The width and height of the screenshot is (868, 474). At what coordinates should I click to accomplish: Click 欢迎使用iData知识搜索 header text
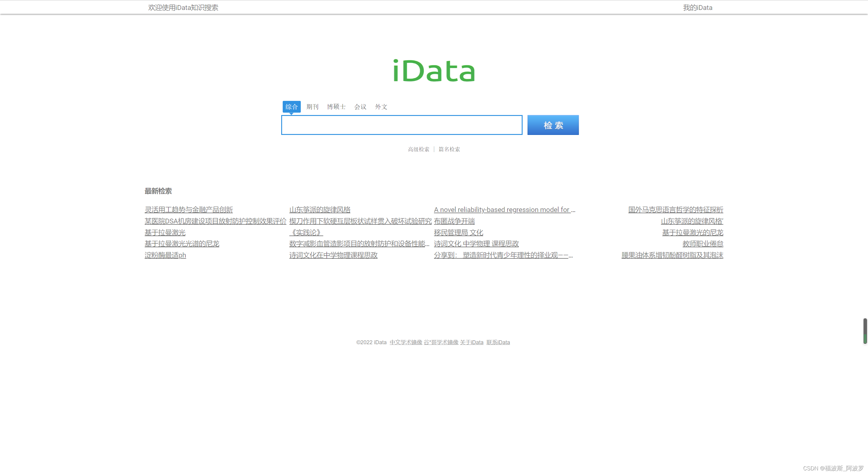pos(183,8)
